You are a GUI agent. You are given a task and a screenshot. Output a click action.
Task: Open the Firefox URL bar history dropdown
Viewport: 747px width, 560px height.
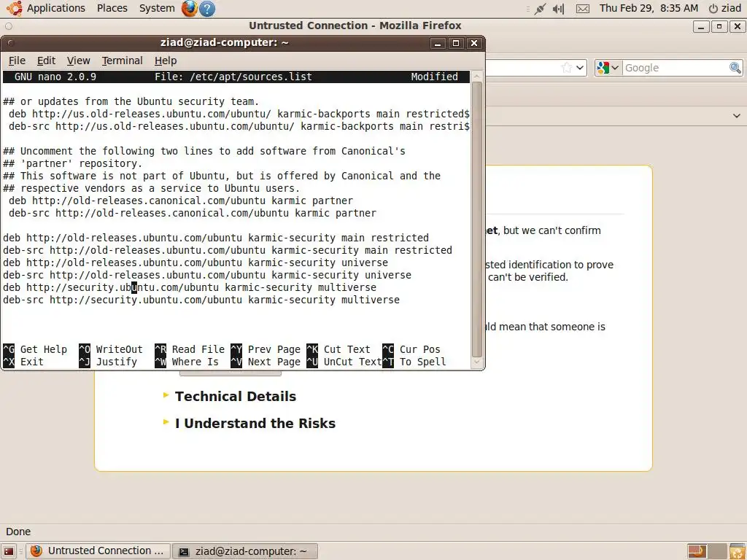[x=580, y=68]
